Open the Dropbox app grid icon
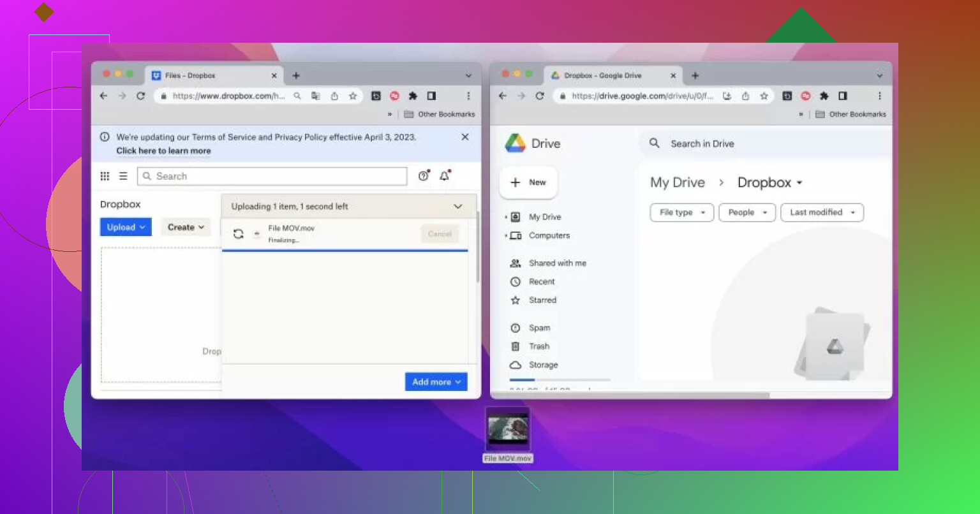 pyautogui.click(x=105, y=177)
